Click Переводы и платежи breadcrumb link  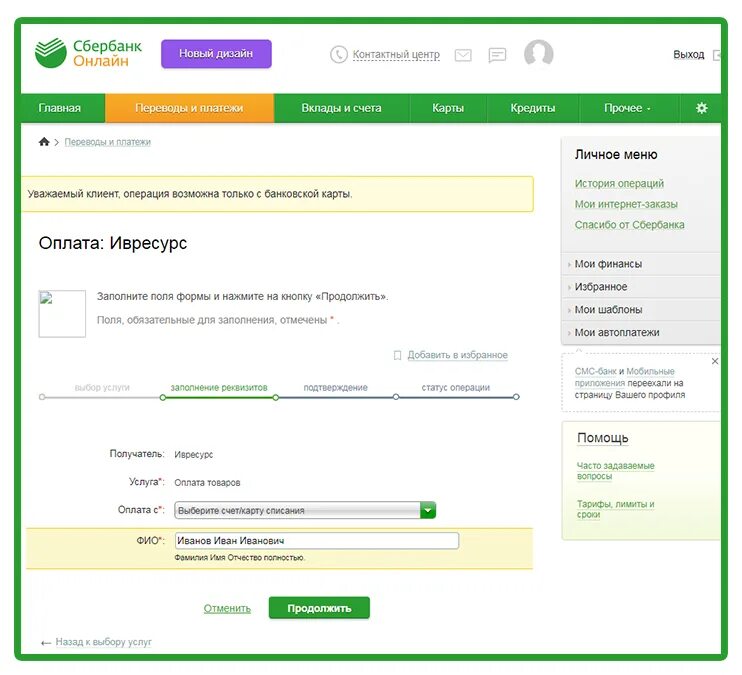[107, 142]
